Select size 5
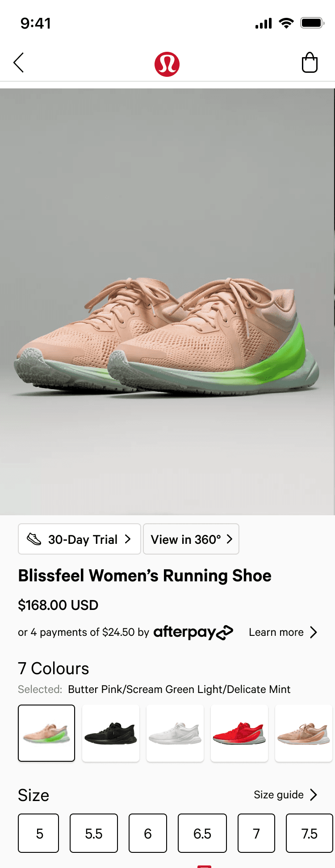 [38, 833]
